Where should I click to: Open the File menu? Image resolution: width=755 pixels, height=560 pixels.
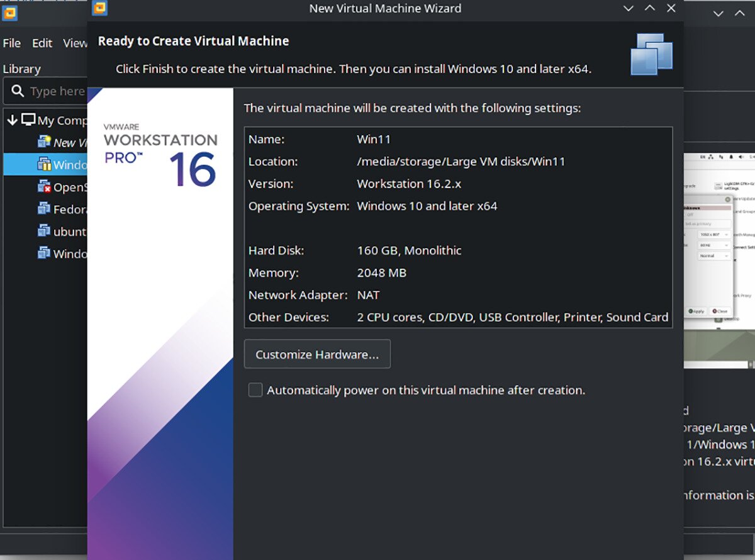pos(11,43)
